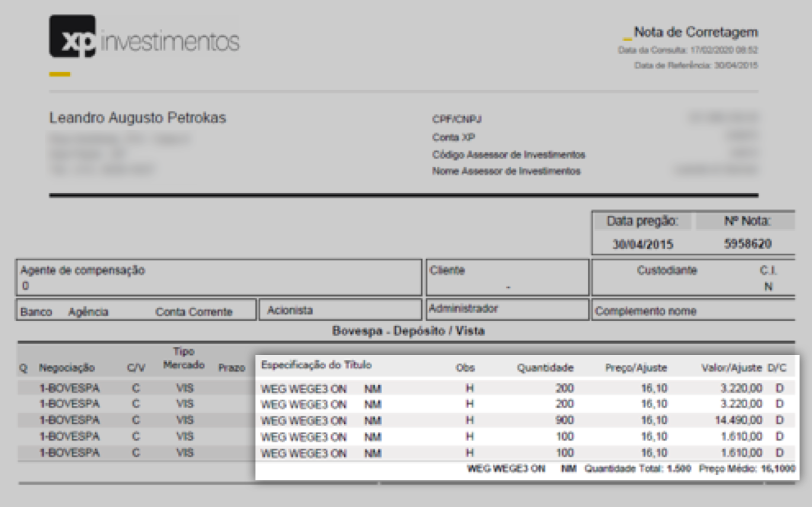Select the client name Leandro Augusto Petrokas
Viewport: 812px width, 507px height.
click(x=138, y=118)
